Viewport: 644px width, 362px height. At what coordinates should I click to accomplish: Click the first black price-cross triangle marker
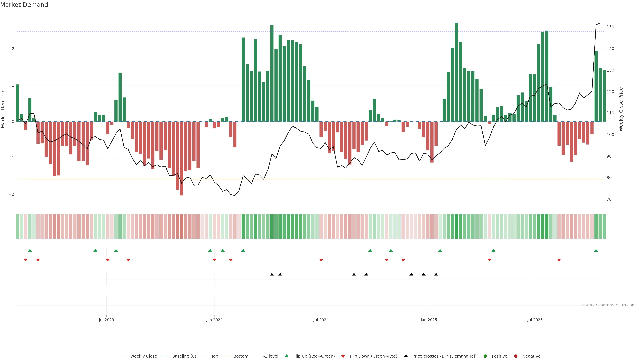[272, 274]
